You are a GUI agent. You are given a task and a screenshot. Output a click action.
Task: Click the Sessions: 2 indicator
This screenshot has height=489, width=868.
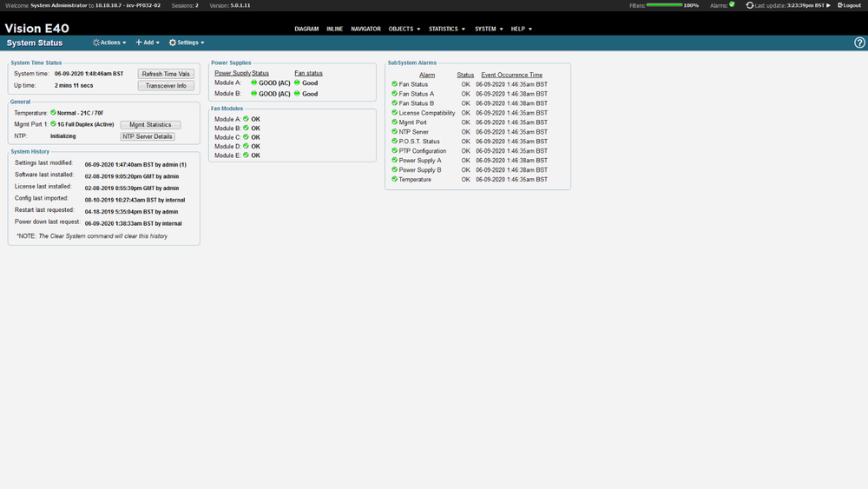(x=185, y=5)
